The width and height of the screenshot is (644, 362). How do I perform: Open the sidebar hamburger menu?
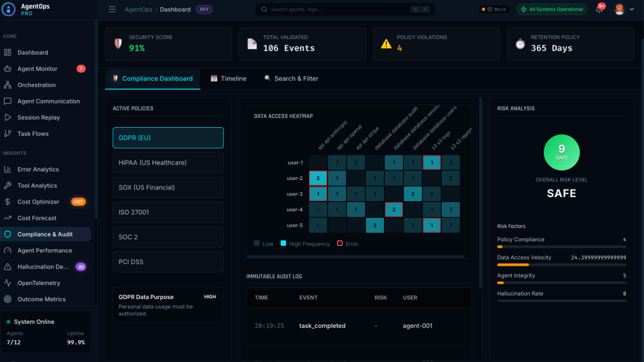tap(112, 9)
